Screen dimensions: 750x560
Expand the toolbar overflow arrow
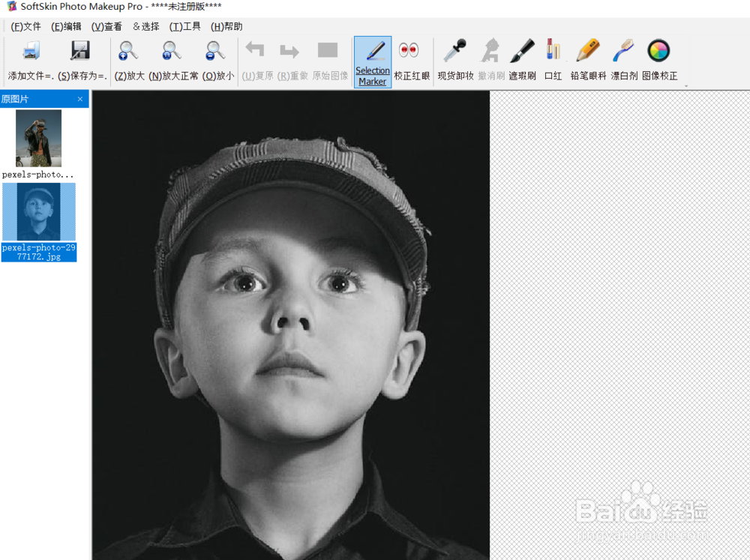click(686, 86)
